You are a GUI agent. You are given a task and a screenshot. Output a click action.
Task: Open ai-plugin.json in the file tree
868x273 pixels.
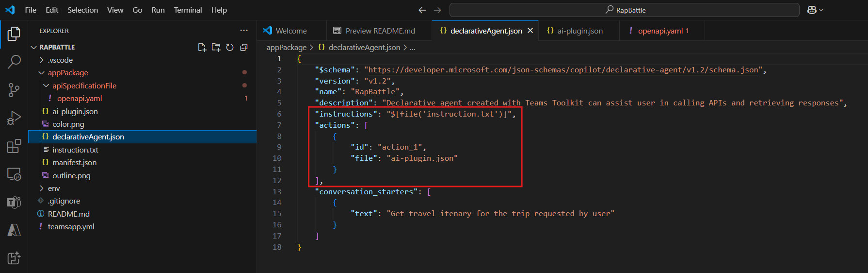point(75,111)
